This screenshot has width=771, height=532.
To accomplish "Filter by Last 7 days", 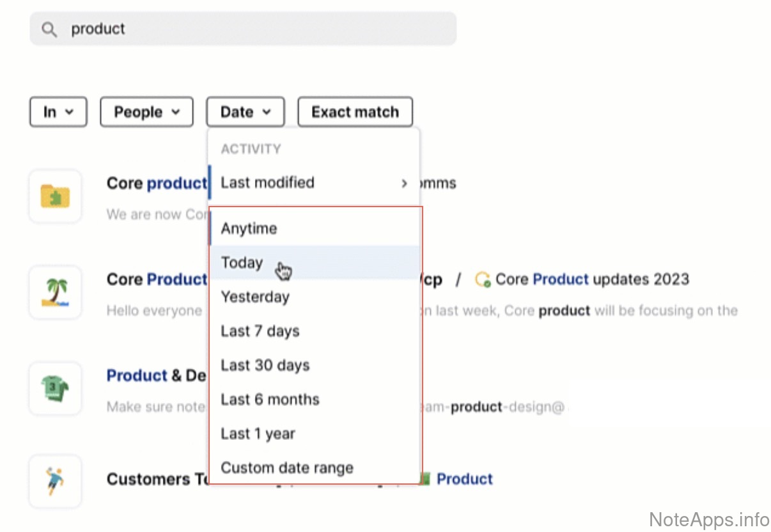I will [x=260, y=331].
